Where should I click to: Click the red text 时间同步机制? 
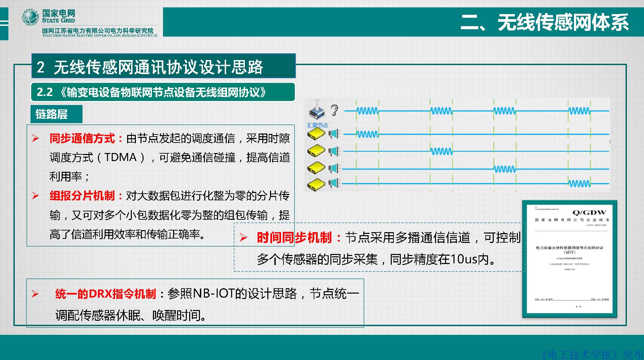pyautogui.click(x=294, y=238)
